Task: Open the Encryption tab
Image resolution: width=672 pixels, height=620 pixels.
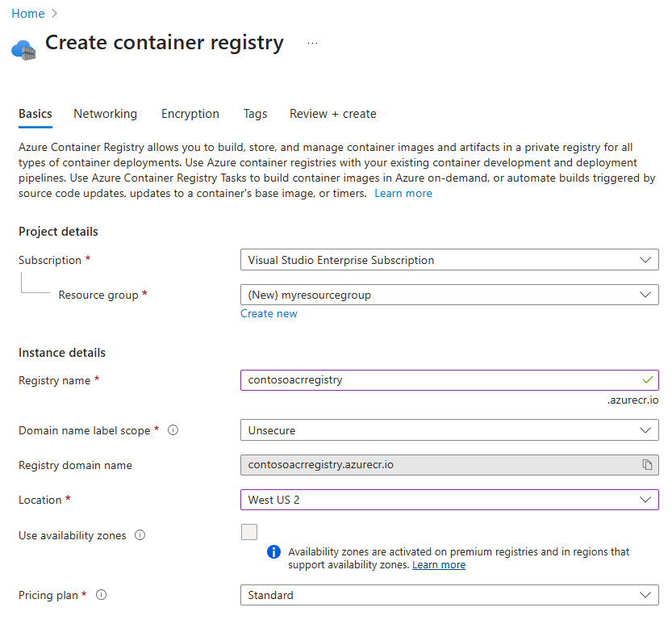Action: click(190, 114)
